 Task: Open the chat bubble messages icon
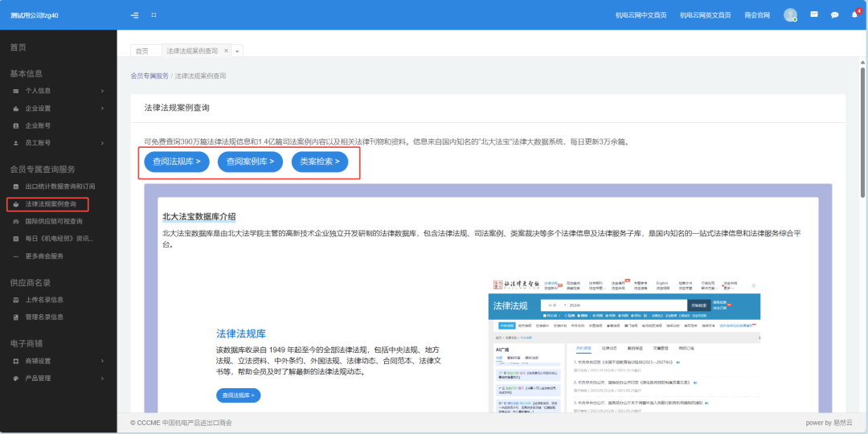pos(834,15)
